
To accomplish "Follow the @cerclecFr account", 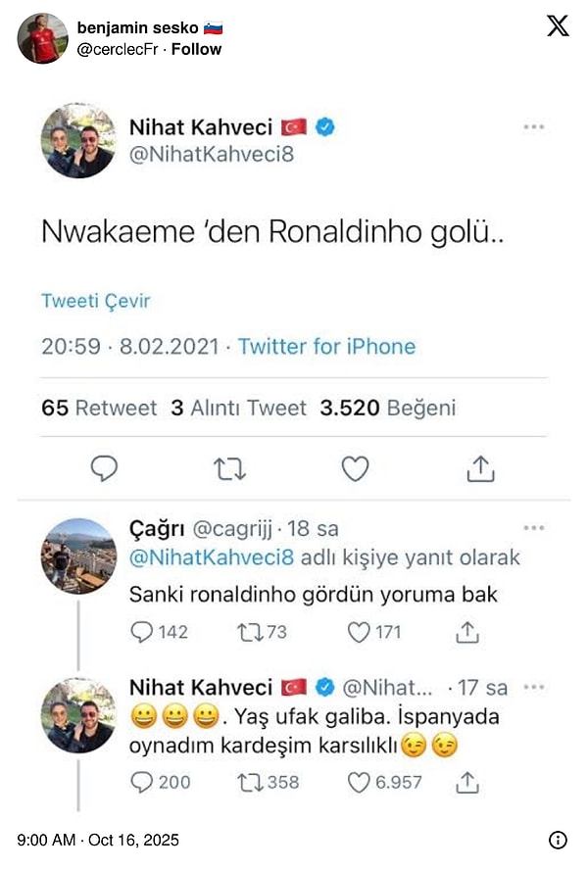I will click(196, 48).
